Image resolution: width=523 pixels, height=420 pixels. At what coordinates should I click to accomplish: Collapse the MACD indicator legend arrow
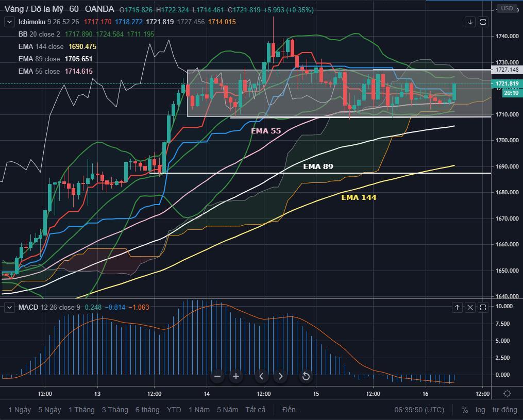(x=9, y=307)
